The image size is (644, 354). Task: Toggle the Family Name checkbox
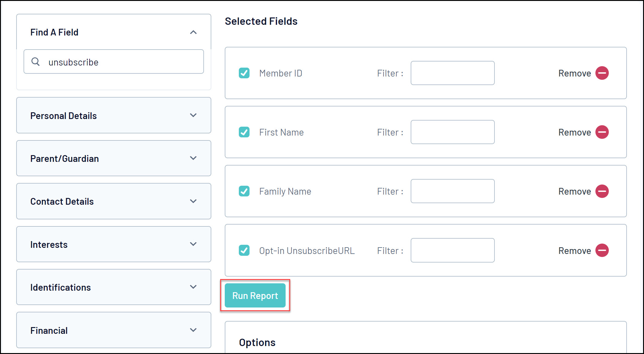244,191
